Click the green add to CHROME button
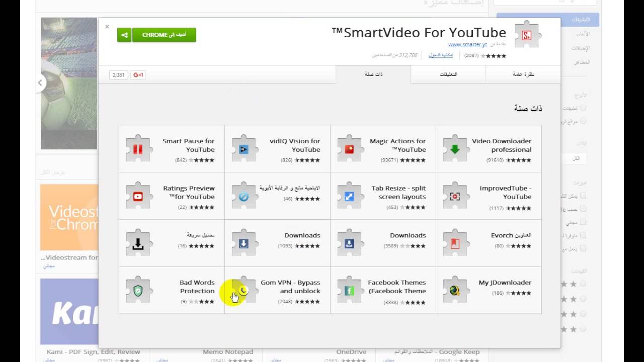 click(164, 35)
